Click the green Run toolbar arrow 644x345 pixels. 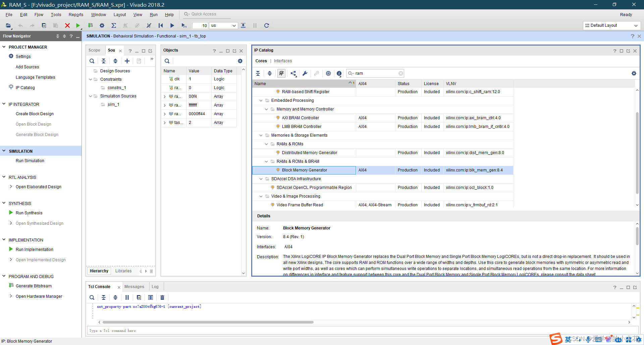click(78, 25)
